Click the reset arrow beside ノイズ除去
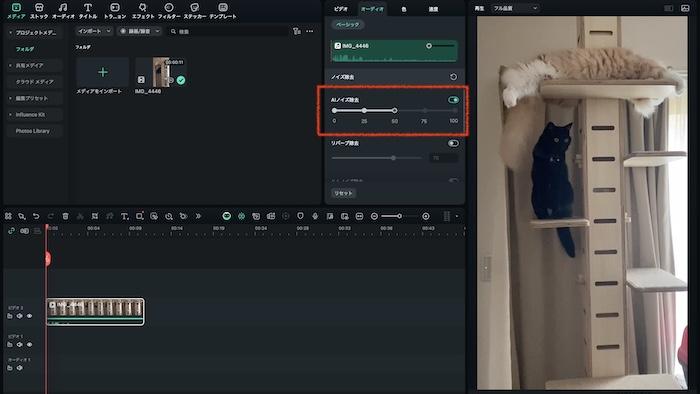700x394 pixels. (x=453, y=77)
